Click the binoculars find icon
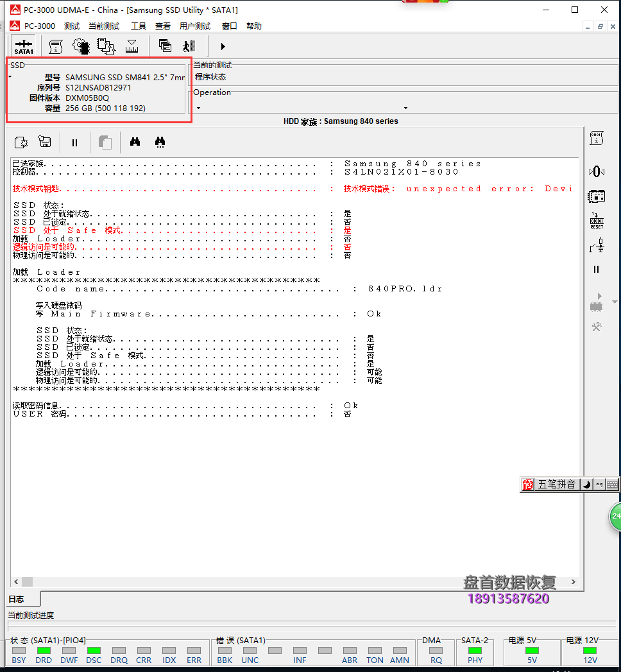The height and width of the screenshot is (672, 621). click(135, 141)
